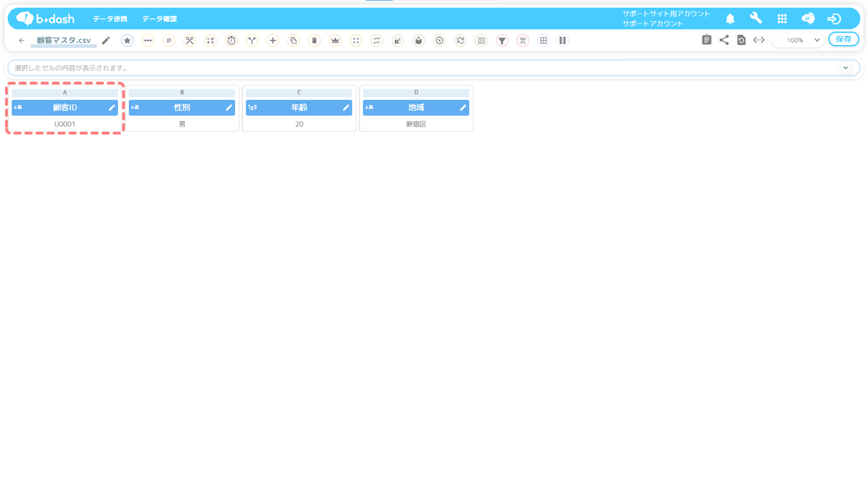
Task: Open the 100% zoom dropdown
Action: (x=798, y=40)
